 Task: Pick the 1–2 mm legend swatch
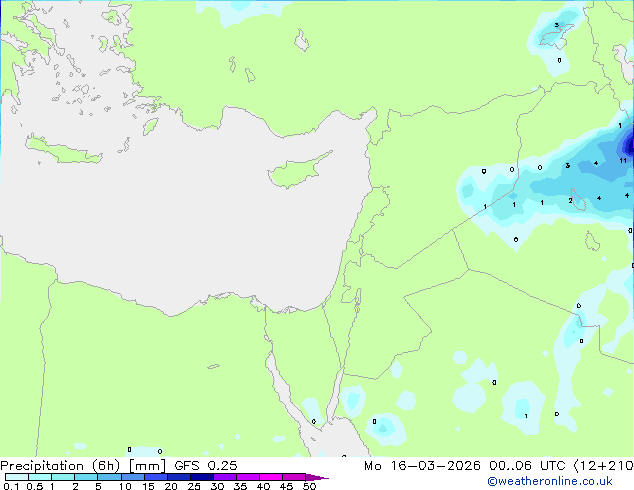(x=63, y=477)
